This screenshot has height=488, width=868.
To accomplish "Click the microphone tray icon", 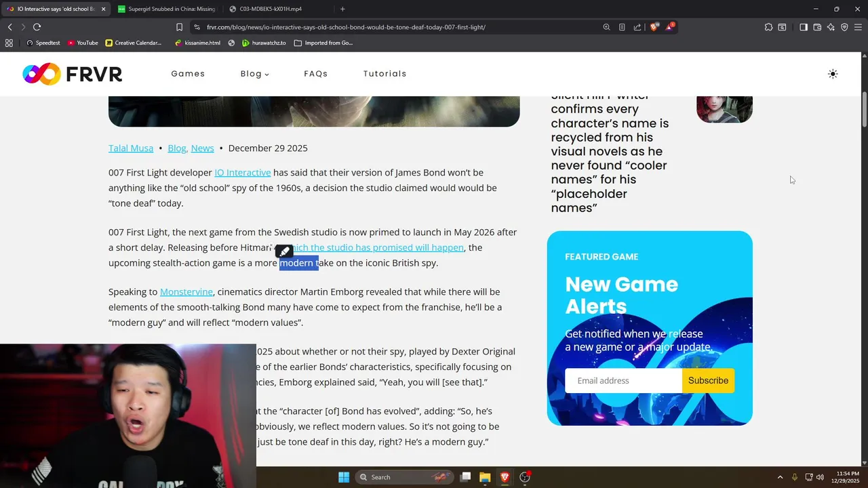I will (795, 477).
